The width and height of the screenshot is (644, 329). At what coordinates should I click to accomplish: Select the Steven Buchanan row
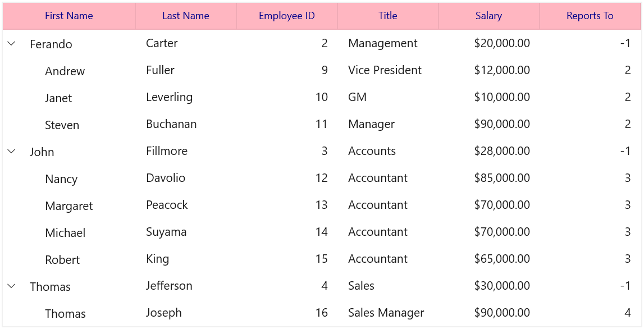(322, 124)
